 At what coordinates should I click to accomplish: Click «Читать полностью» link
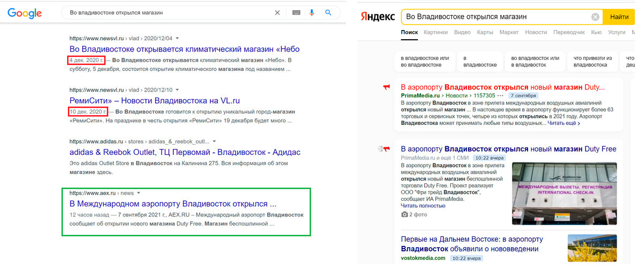click(423, 205)
